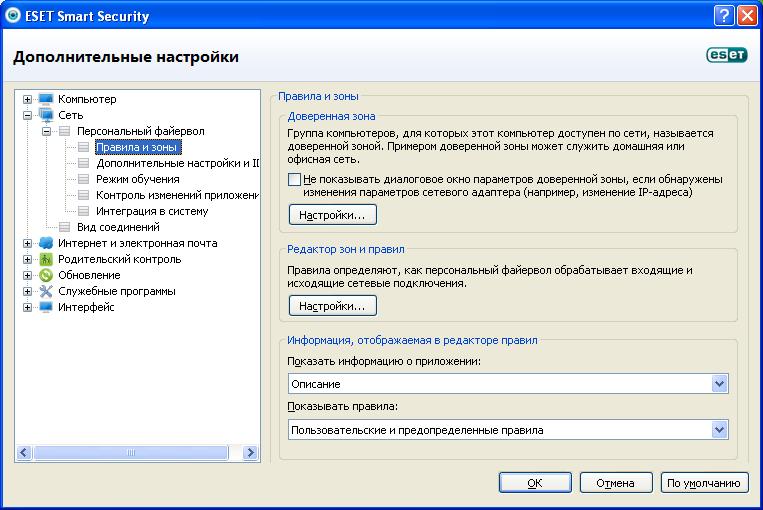Image resolution: width=763 pixels, height=510 pixels.
Task: Select the Интерфейс tree label
Action: click(86, 308)
